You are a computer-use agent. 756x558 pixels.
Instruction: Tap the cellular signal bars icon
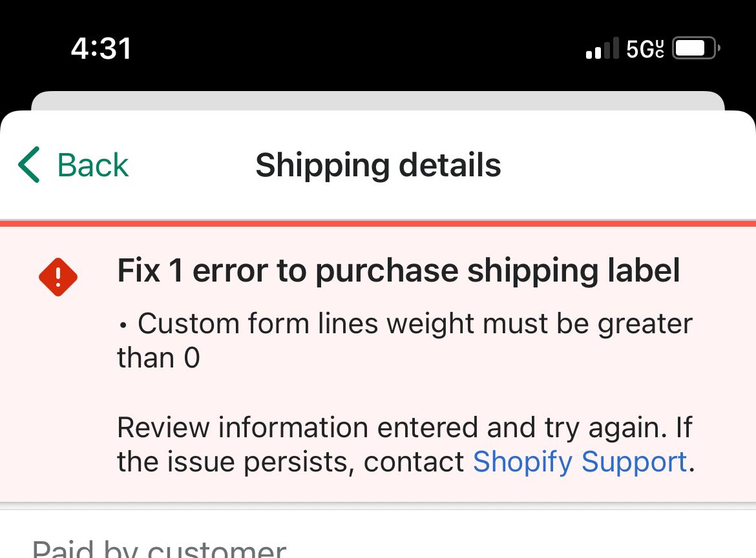click(602, 50)
